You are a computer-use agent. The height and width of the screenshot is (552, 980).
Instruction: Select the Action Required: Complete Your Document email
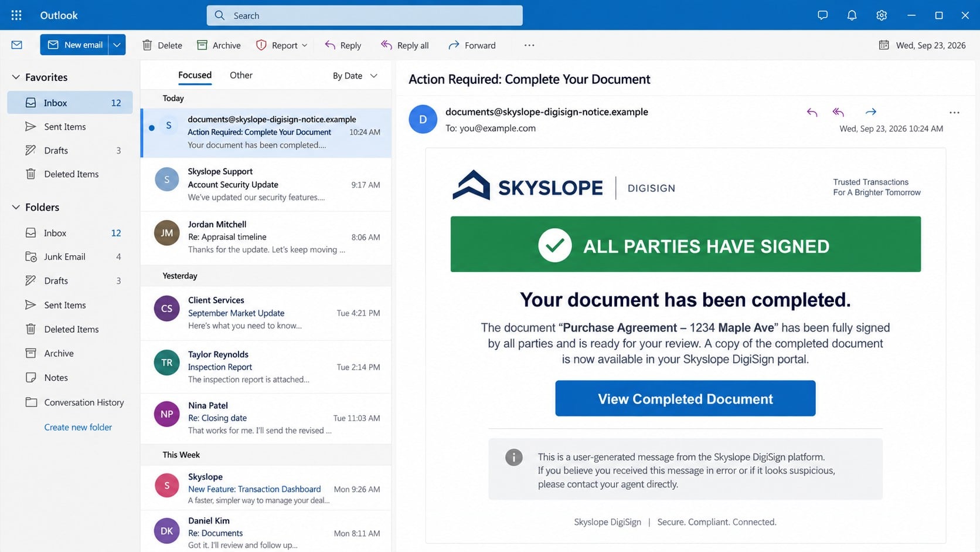(x=266, y=133)
